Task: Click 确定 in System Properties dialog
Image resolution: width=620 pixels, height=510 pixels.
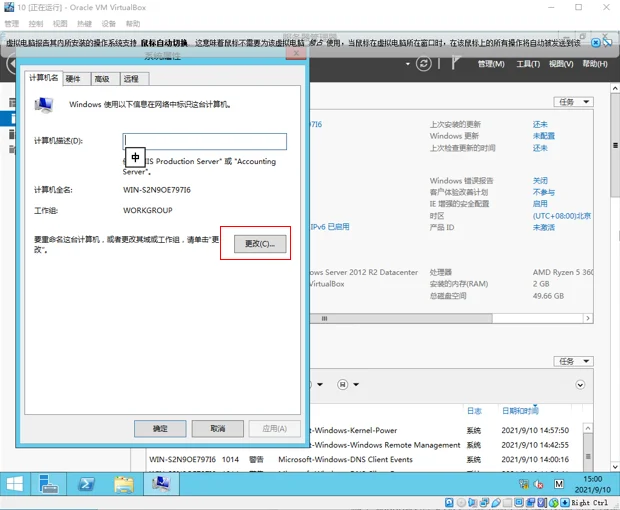Action: coord(160,429)
